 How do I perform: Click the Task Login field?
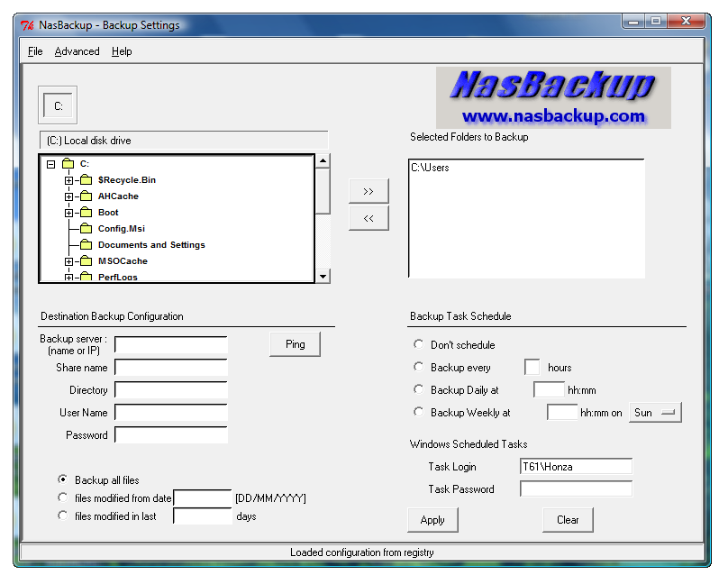tap(576, 466)
